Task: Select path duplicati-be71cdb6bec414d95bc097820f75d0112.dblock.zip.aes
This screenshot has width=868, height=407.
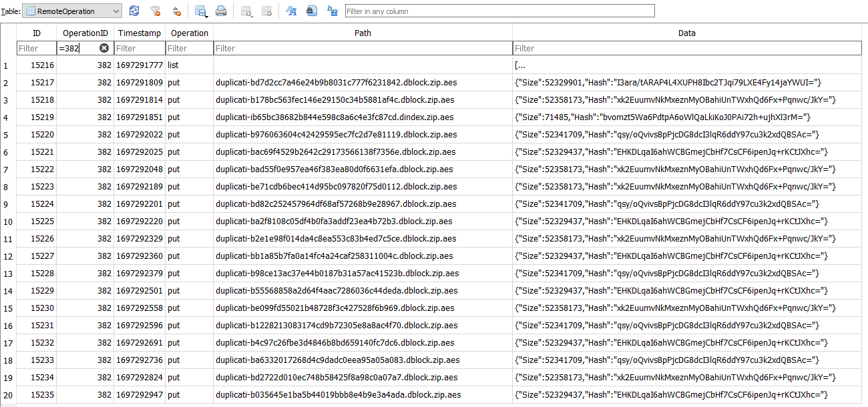Action: (363, 187)
